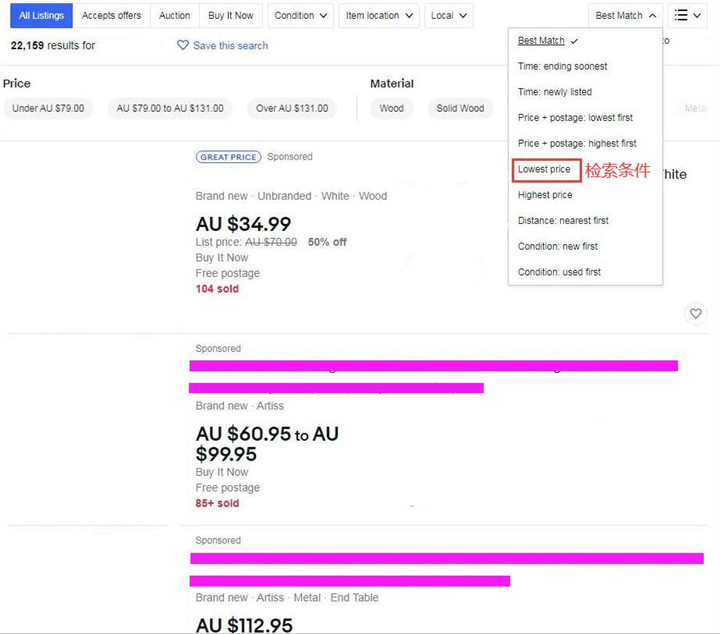Switch to the All Listings tab
This screenshot has width=720, height=634.
click(x=40, y=15)
